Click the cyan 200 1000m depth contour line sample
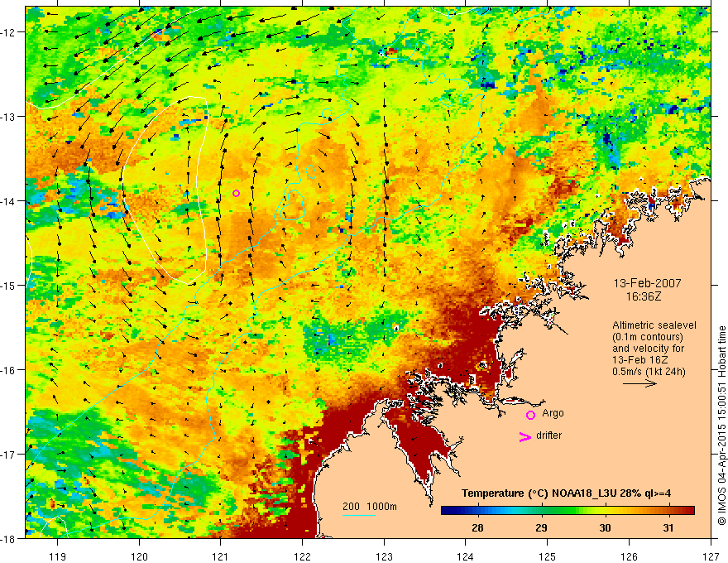 359,515
